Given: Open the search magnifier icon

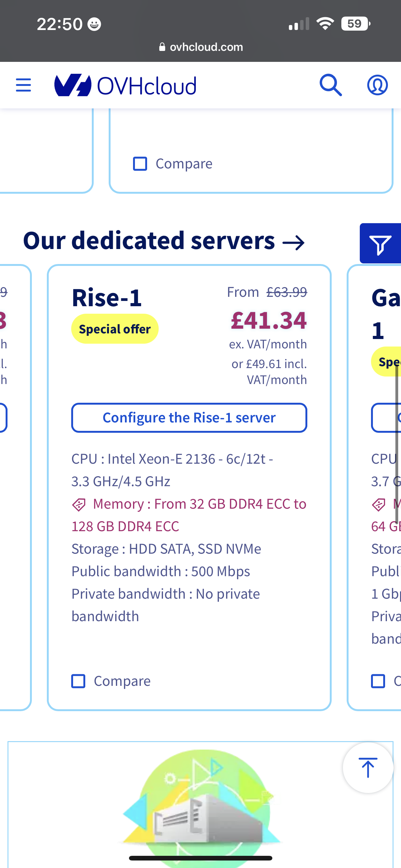Looking at the screenshot, I should (331, 85).
